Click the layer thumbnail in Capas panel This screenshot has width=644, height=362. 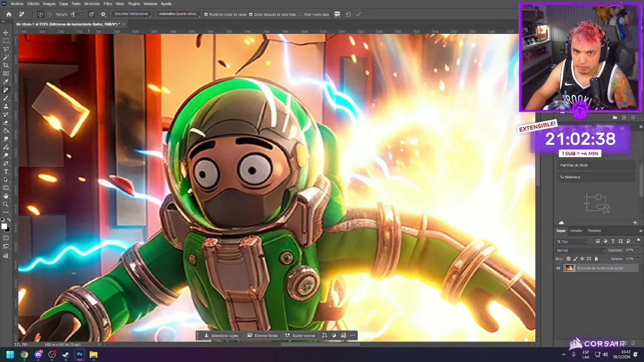click(x=569, y=268)
